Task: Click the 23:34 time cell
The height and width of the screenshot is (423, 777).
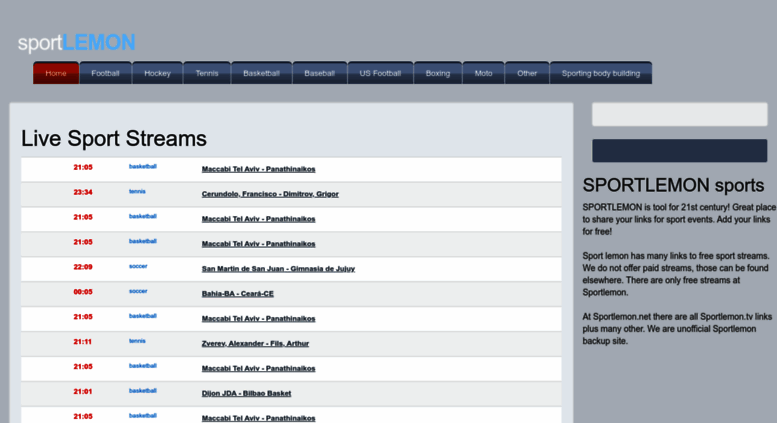Action: (x=83, y=192)
